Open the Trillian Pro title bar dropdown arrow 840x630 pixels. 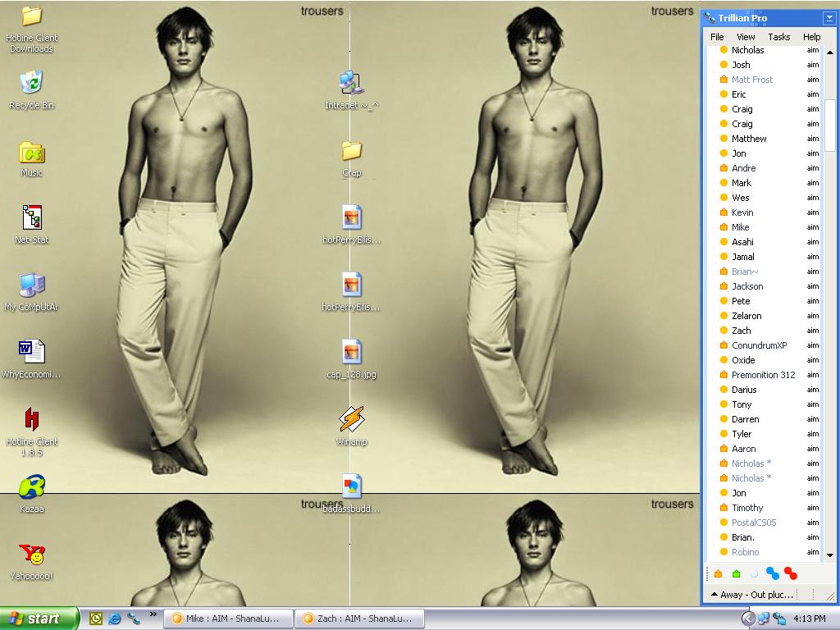pos(829,18)
